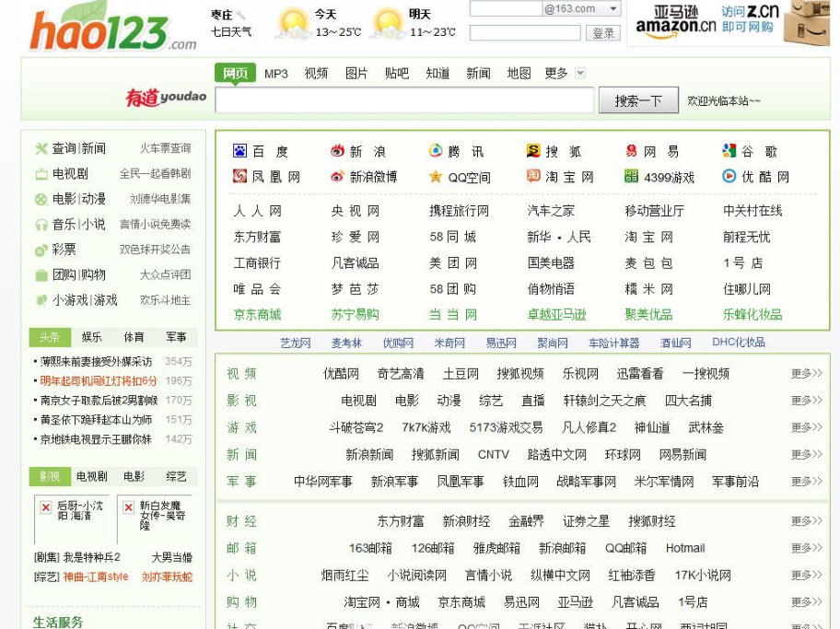Viewport: 840px width, 629px height.
Task: Click the QQ空间 star icon
Action: point(436,176)
